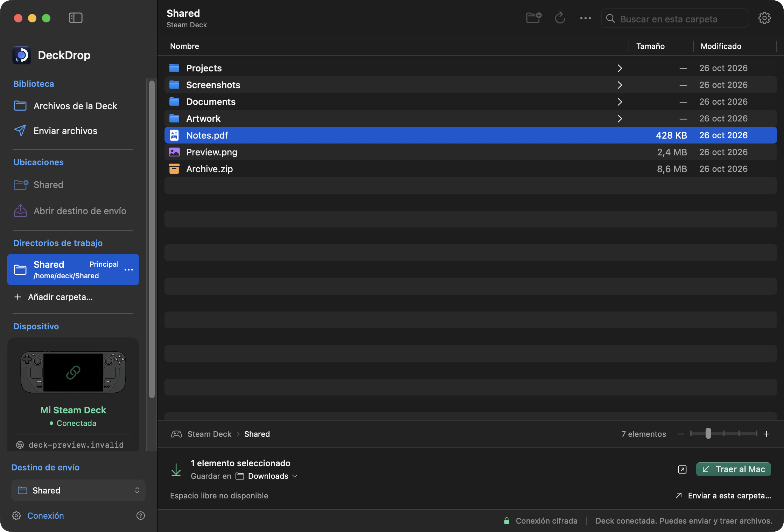Click the new folder toolbar icon
The width and height of the screenshot is (784, 532).
[534, 18]
